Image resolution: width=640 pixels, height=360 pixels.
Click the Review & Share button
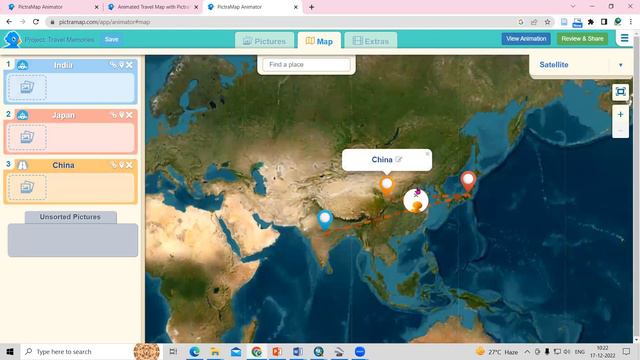click(x=582, y=39)
